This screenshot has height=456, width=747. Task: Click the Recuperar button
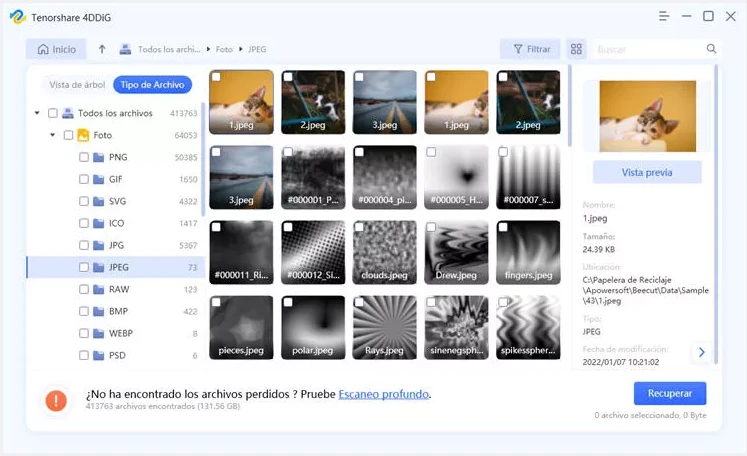[x=670, y=394]
